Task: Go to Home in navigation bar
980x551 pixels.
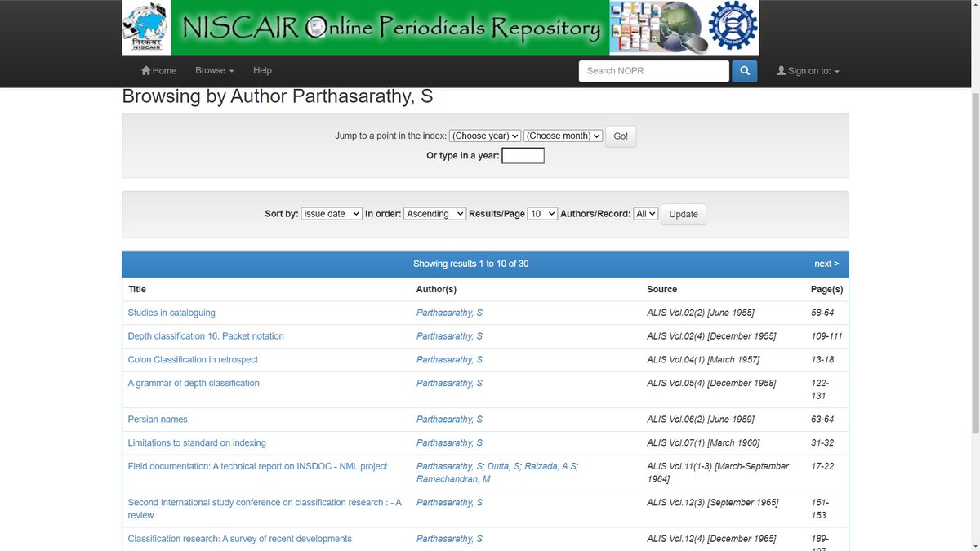Action: point(159,71)
